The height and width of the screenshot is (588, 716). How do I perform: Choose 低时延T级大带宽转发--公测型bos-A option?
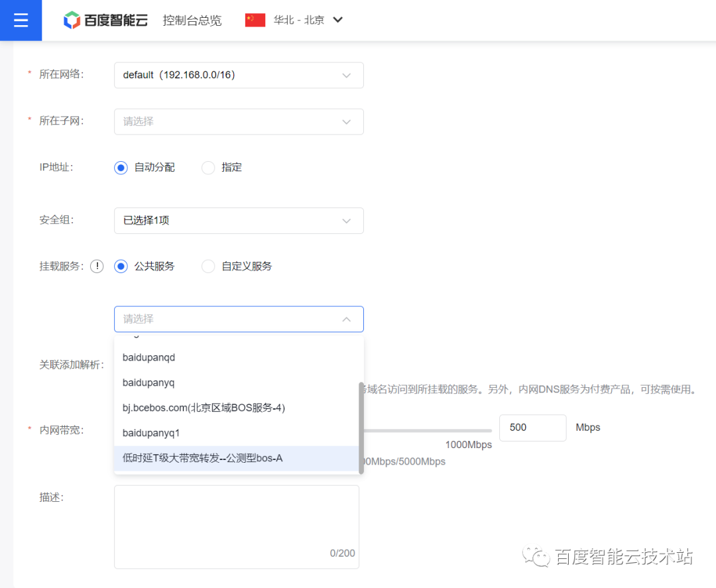pos(236,458)
